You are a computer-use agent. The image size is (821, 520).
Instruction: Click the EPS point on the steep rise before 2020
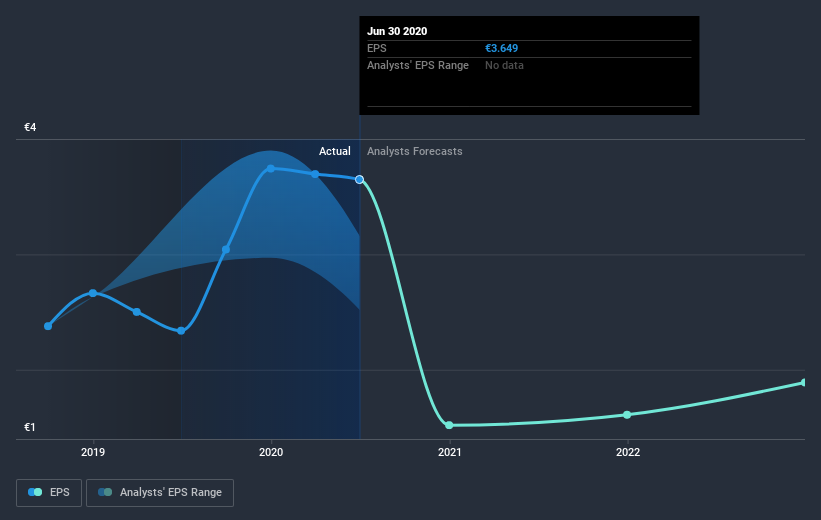(x=226, y=250)
